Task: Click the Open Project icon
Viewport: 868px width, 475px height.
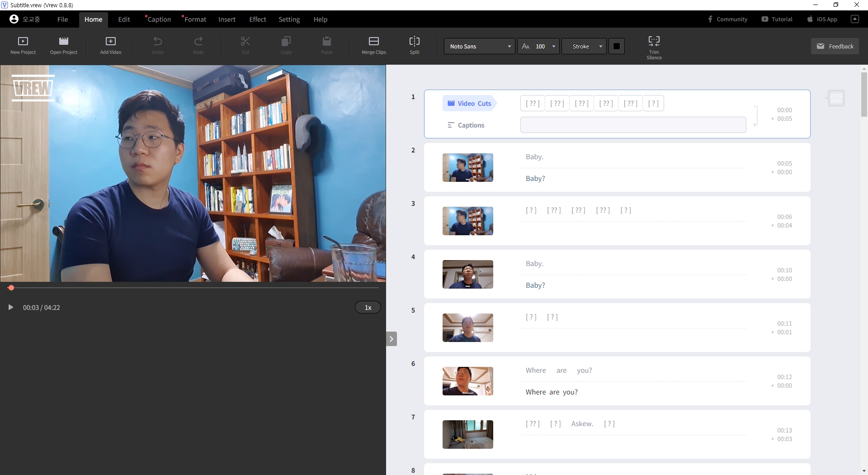Action: point(64,41)
